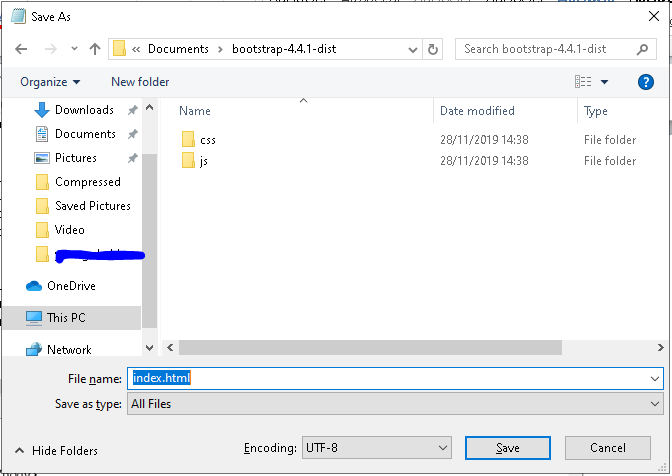The image size is (672, 476).
Task: Open the view options dropdown arrow
Action: click(604, 82)
